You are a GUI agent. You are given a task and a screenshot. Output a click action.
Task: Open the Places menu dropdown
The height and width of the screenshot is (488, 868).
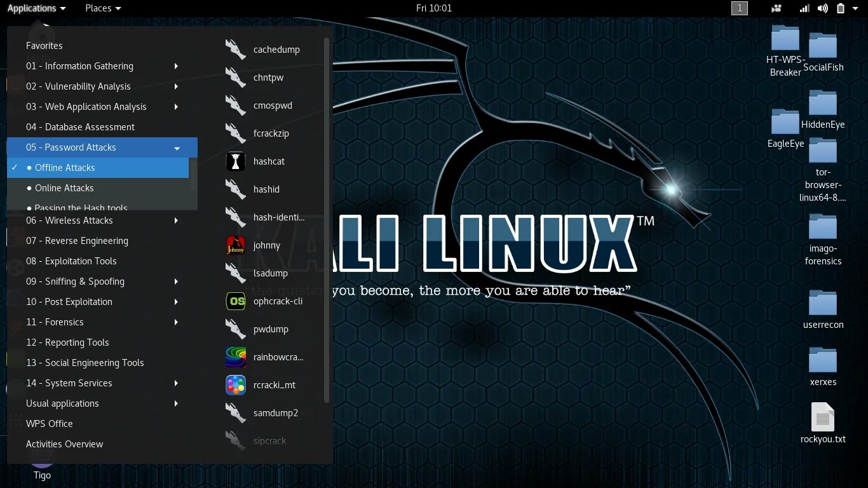point(103,8)
